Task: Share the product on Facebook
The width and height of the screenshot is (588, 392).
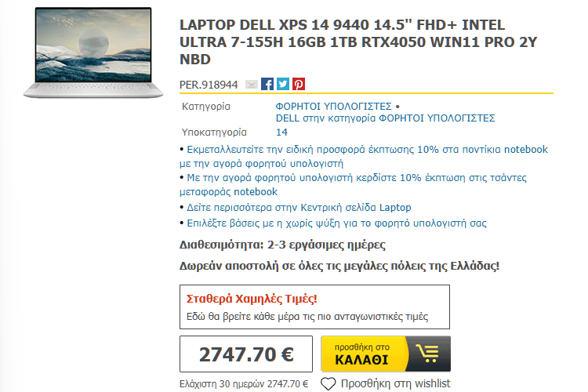Action: pyautogui.click(x=267, y=84)
